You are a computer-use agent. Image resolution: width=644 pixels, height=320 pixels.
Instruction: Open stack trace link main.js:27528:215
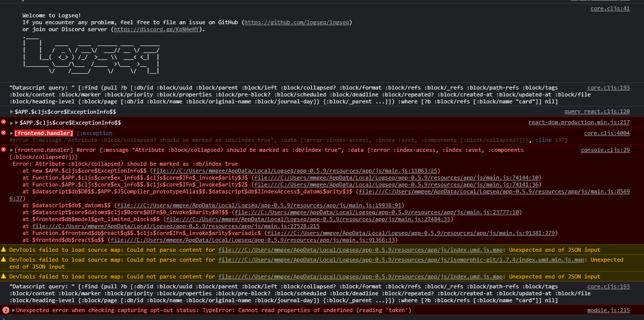(176, 226)
